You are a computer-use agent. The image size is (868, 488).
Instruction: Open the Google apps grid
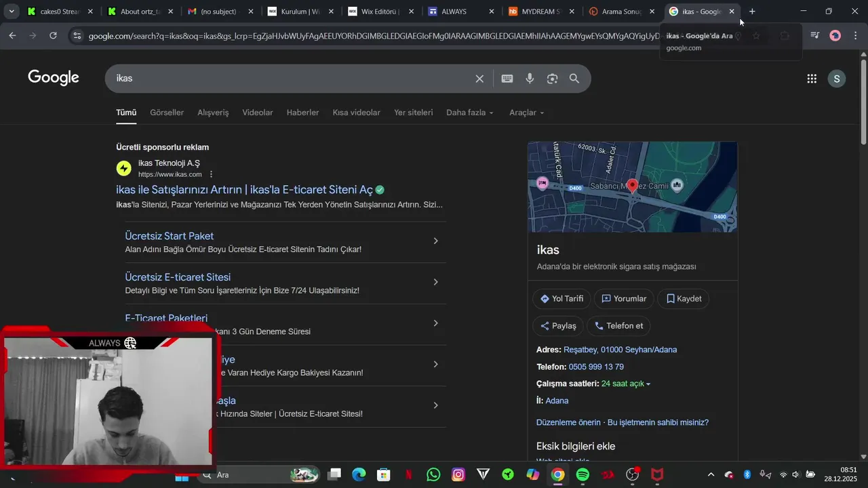pos(812,79)
